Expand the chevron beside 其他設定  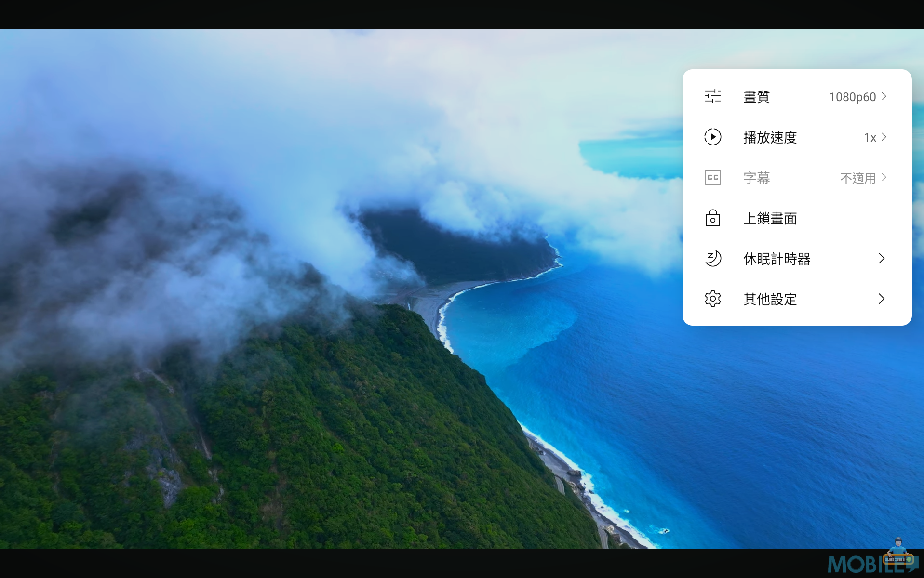[x=882, y=299]
